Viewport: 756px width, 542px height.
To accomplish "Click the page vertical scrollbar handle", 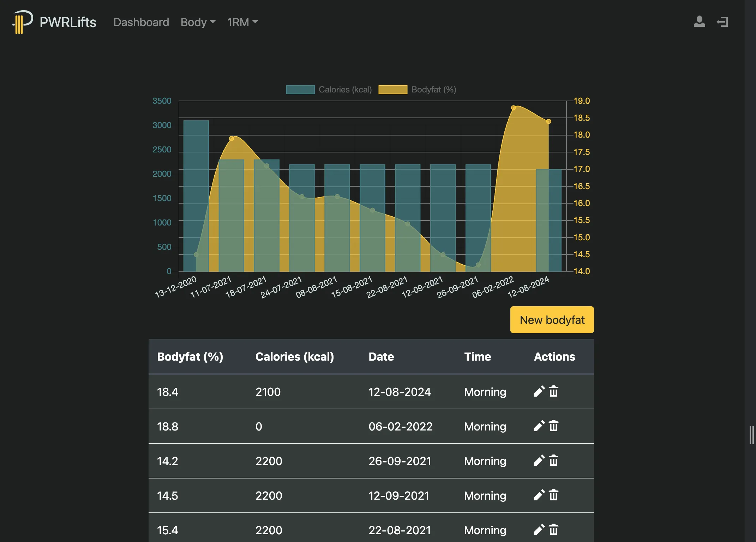I will [x=751, y=435].
